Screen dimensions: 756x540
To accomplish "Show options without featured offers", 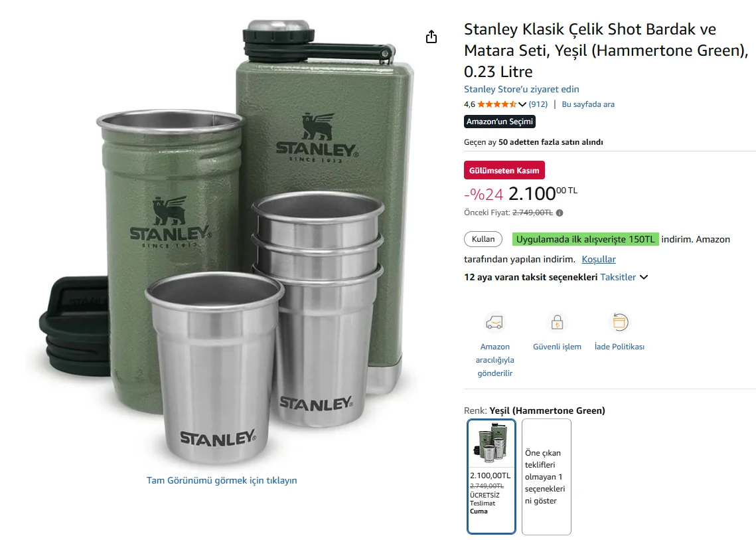I will point(546,476).
